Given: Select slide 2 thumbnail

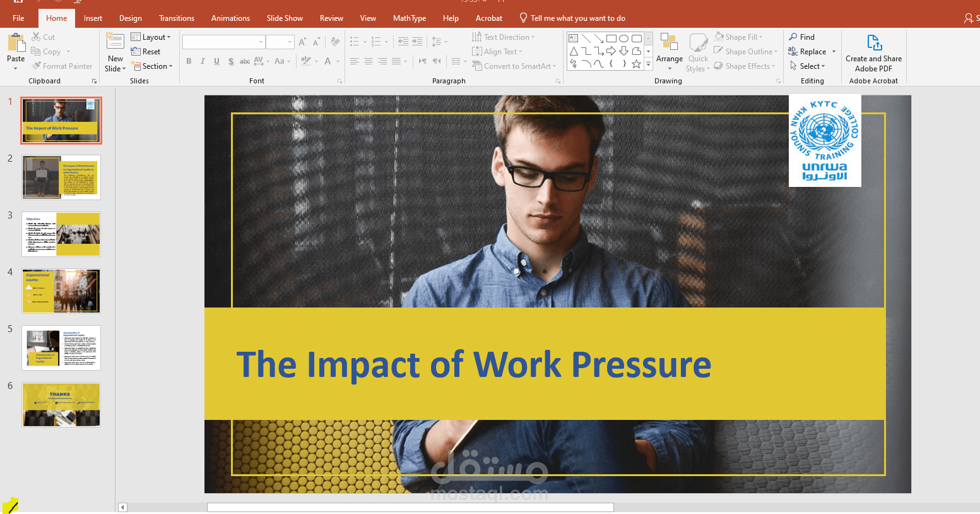Looking at the screenshot, I should click(61, 177).
